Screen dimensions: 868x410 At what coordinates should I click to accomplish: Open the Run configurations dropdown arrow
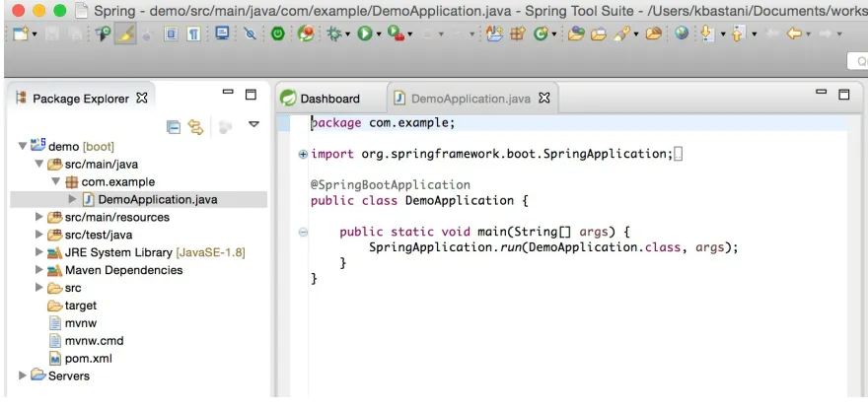click(x=379, y=34)
